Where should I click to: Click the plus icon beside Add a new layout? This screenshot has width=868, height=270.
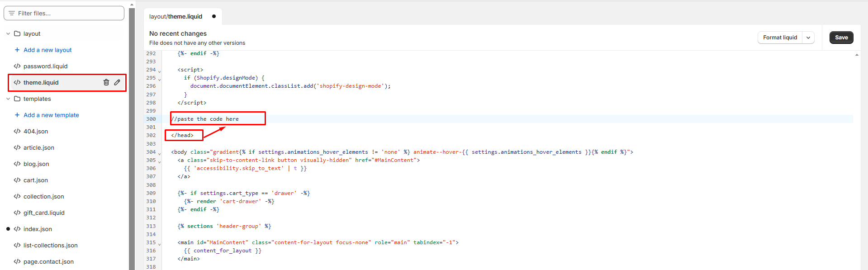17,50
